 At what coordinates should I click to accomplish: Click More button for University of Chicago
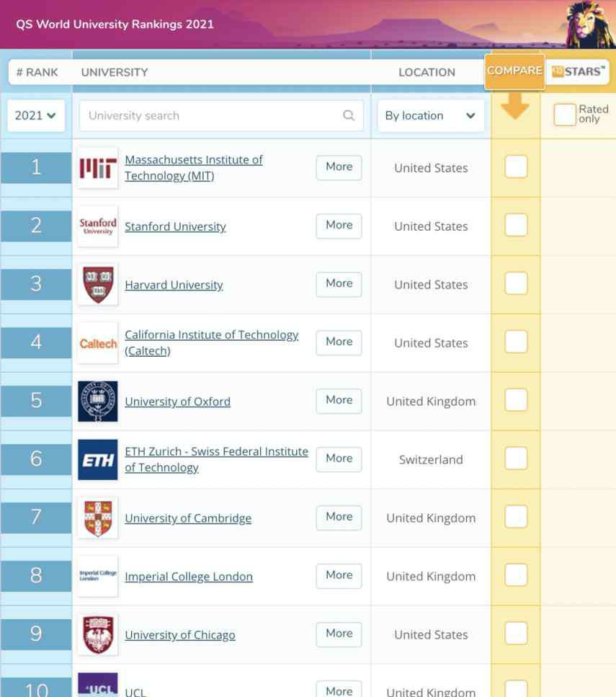339,634
